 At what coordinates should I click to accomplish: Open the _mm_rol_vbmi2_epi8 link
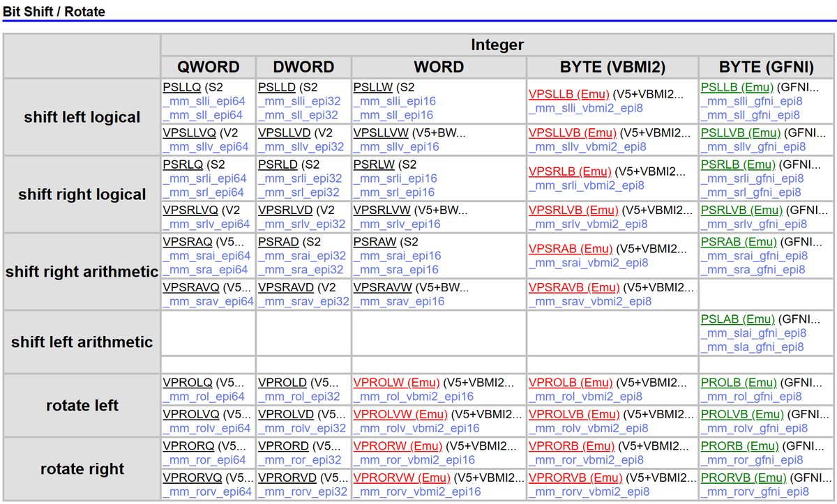click(585, 397)
